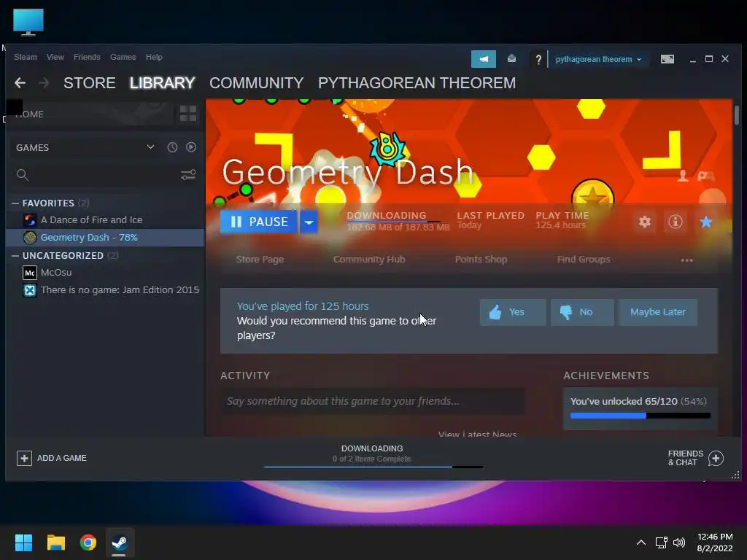Toggle Geometry Dash favorite star
Image resolution: width=747 pixels, height=560 pixels.
coord(706,222)
